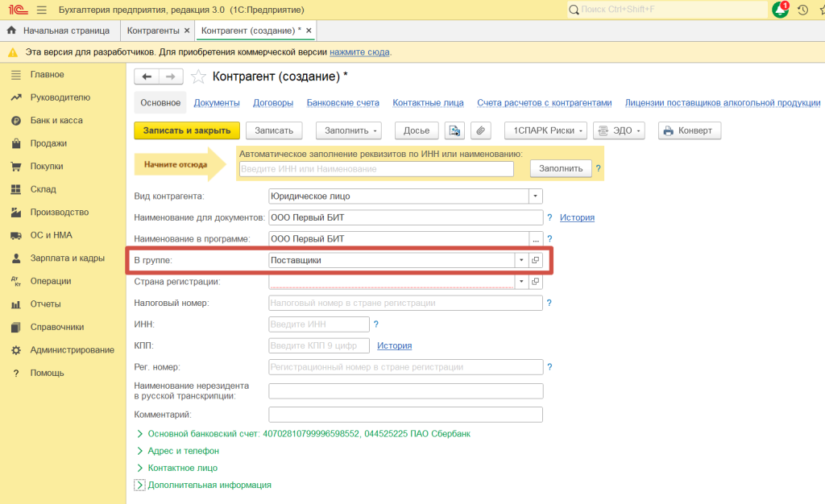Click the Записать и закрыть button
This screenshot has height=504, width=825.
187,130
